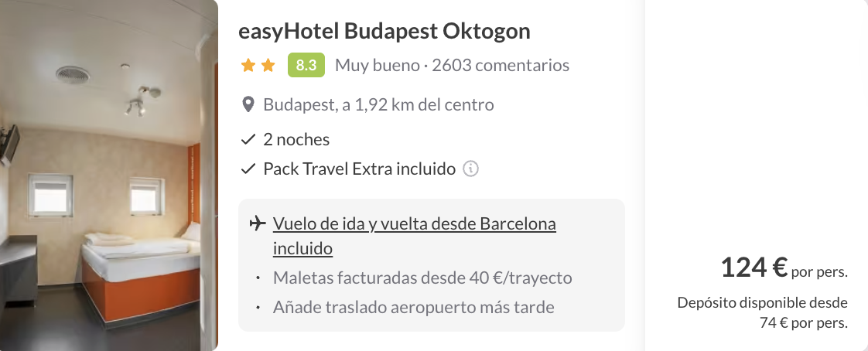Viewport: 868px width, 351px height.
Task: Click the checkmark beside Pack Travel Extra
Action: pos(248,169)
